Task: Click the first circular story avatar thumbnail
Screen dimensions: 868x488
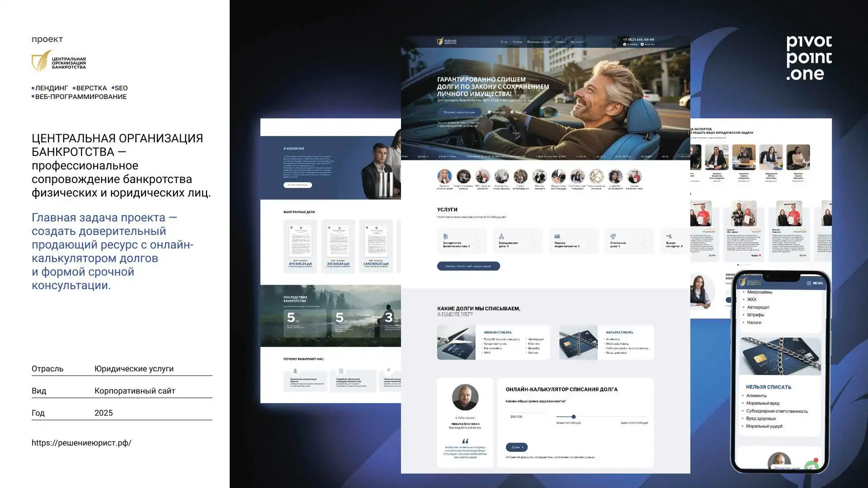Action: [444, 177]
